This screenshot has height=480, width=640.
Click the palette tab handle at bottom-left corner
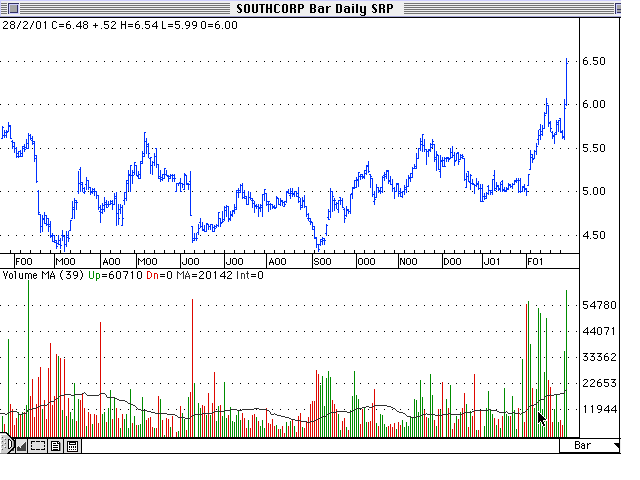pos(7,444)
